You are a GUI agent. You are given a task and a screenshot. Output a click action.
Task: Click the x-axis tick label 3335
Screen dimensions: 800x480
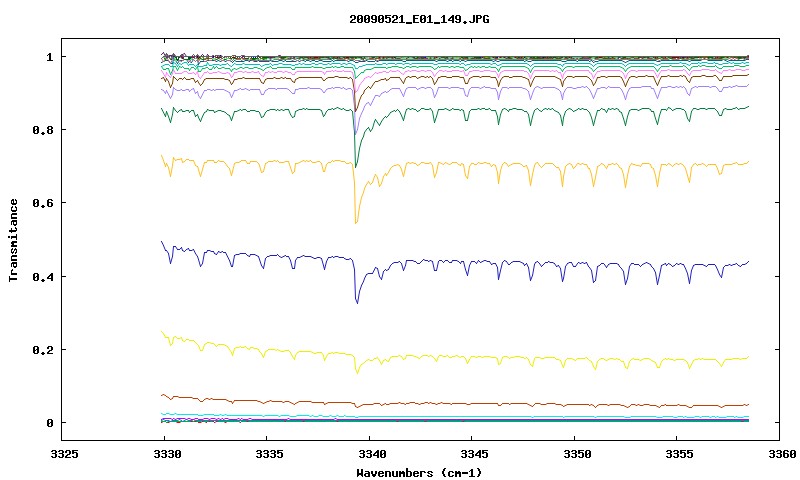(x=270, y=453)
